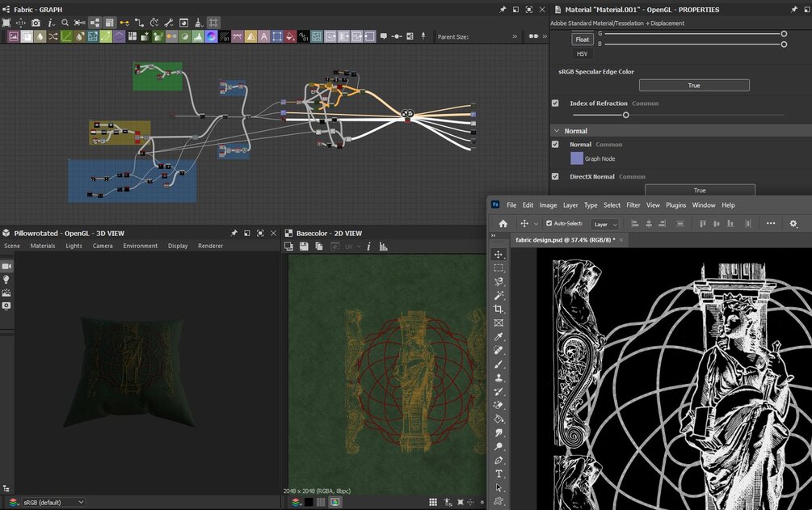
Task: Select the Eyedropper tool in Photoshop
Action: click(x=499, y=336)
